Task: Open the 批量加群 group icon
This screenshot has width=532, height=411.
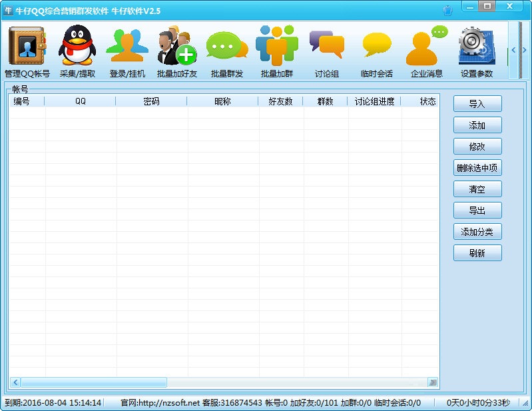Action: [277, 45]
